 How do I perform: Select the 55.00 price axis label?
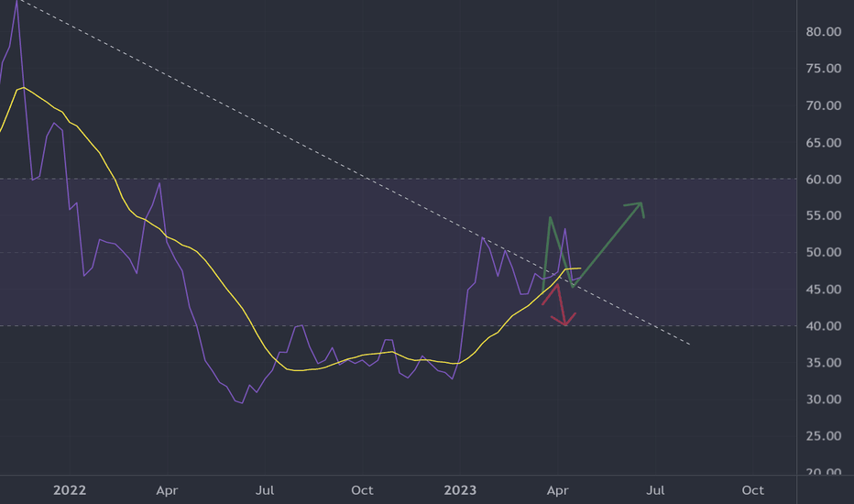tap(824, 215)
